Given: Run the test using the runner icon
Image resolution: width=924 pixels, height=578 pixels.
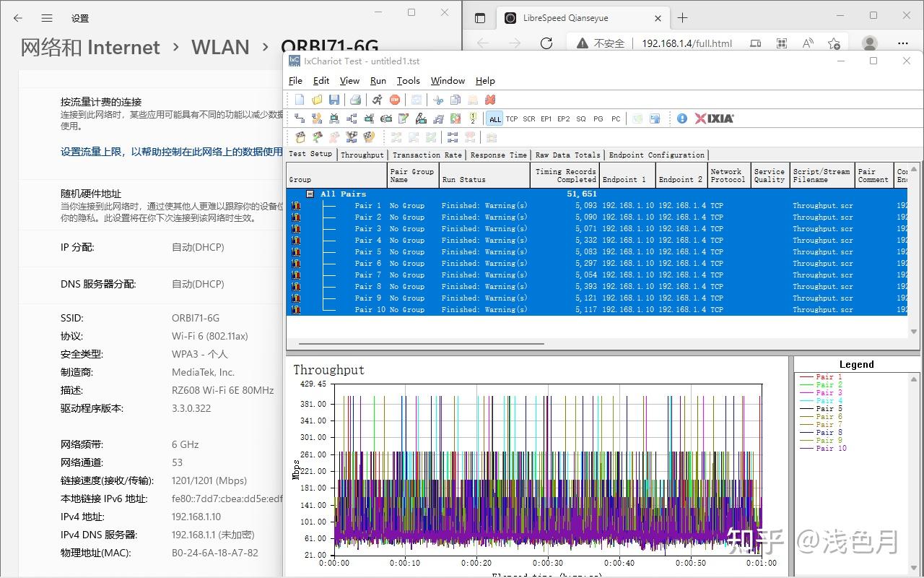Looking at the screenshot, I should [x=376, y=100].
